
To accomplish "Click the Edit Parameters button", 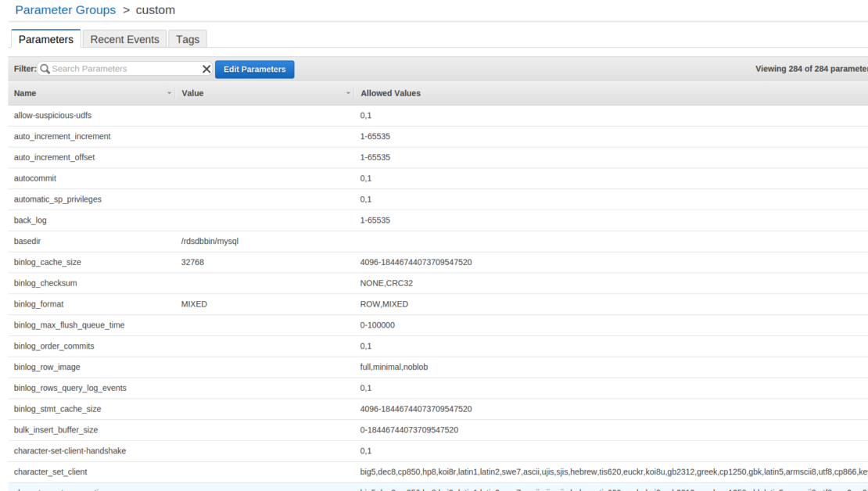I will pos(254,69).
